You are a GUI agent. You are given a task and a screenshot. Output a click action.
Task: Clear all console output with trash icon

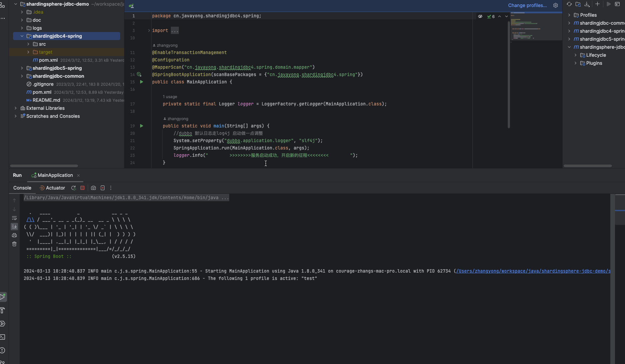click(x=14, y=244)
